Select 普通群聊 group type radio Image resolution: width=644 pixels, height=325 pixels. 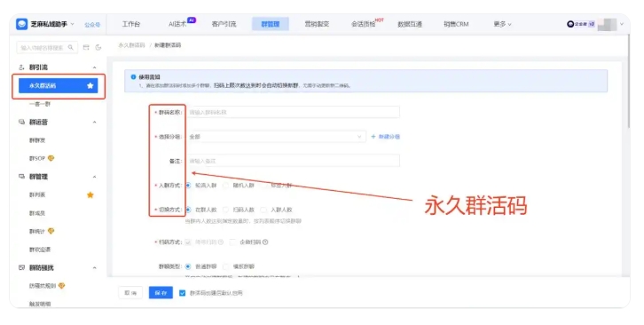pos(188,266)
